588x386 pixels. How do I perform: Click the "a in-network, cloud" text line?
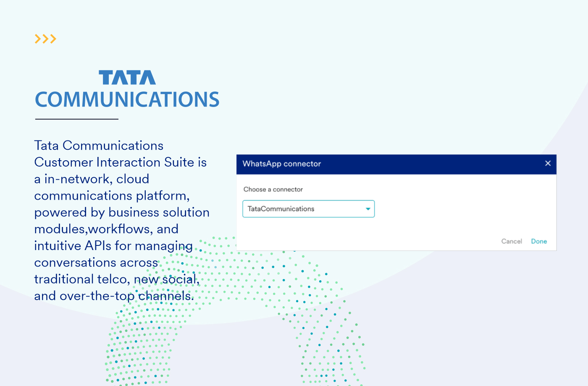pyautogui.click(x=92, y=179)
